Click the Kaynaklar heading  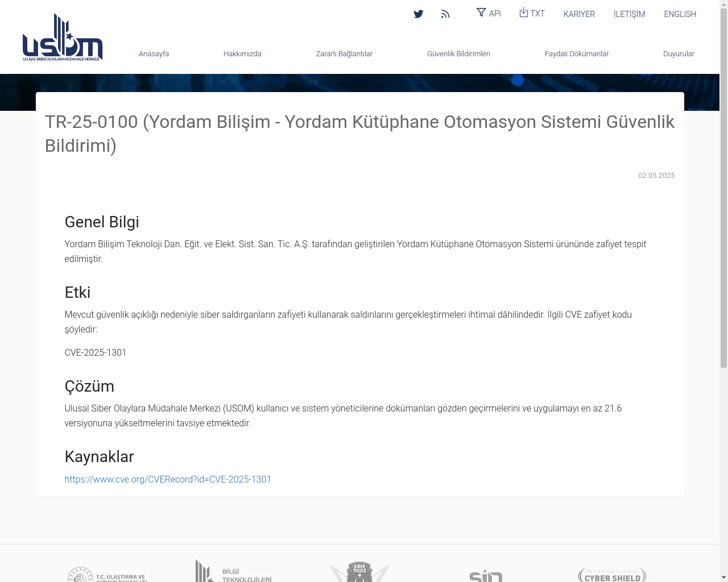coord(99,456)
